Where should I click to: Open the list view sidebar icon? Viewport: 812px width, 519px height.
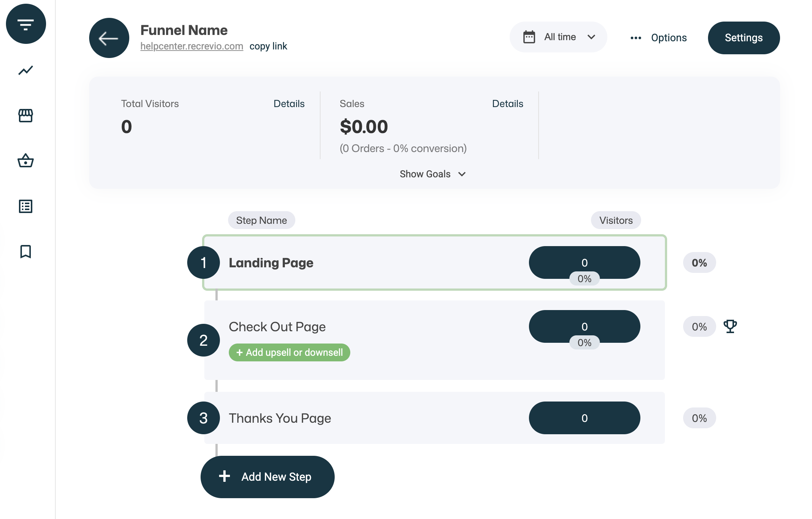click(x=26, y=206)
